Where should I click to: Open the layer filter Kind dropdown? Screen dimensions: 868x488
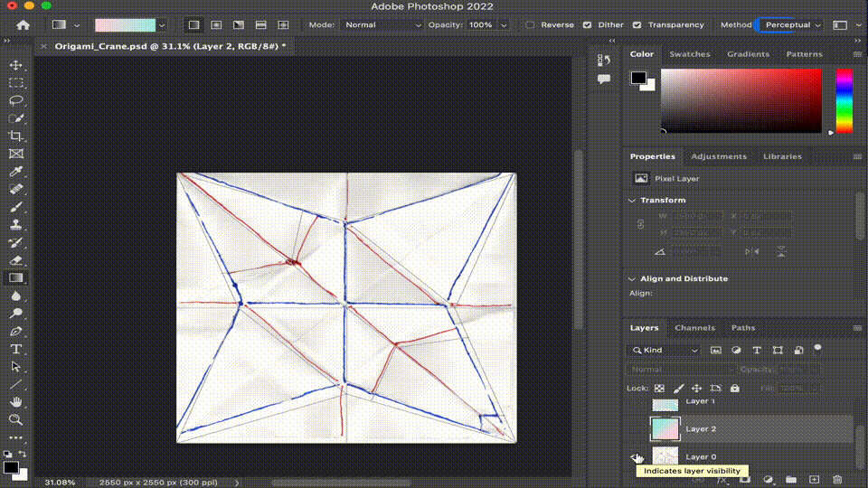click(x=665, y=351)
